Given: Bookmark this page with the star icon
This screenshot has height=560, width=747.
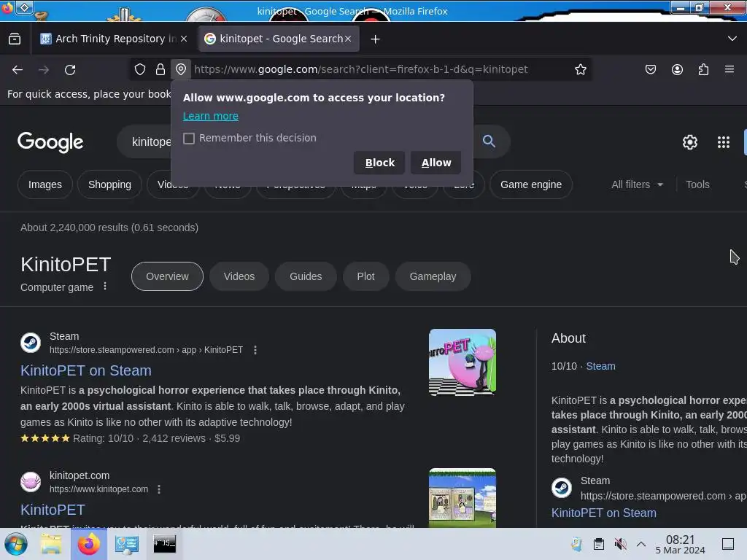Looking at the screenshot, I should [580, 69].
